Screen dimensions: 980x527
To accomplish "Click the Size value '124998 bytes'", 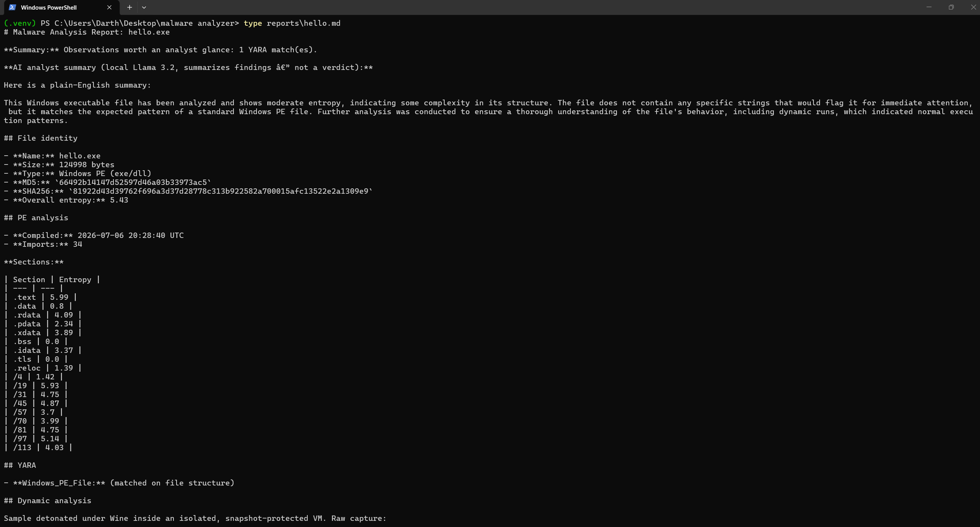I will pyautogui.click(x=87, y=165).
